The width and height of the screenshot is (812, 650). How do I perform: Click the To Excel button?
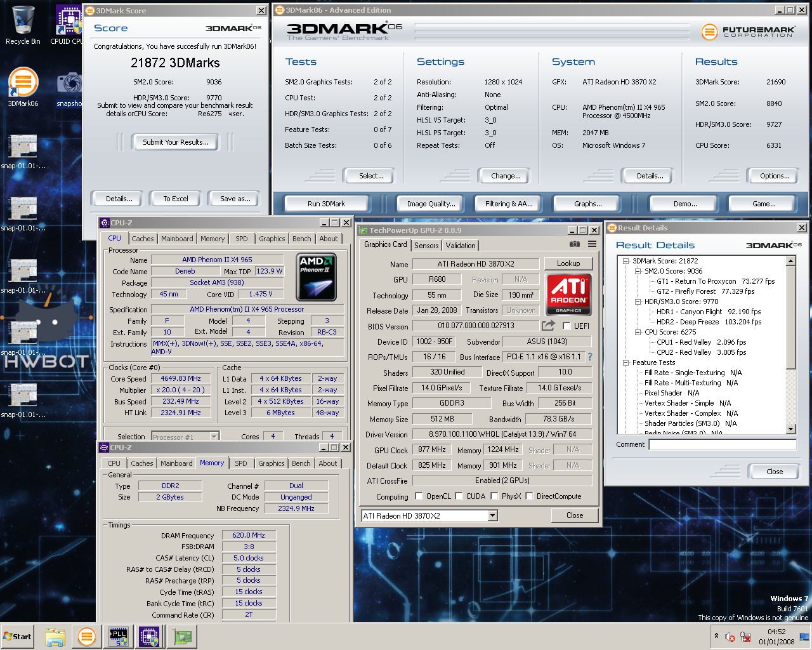(x=176, y=199)
